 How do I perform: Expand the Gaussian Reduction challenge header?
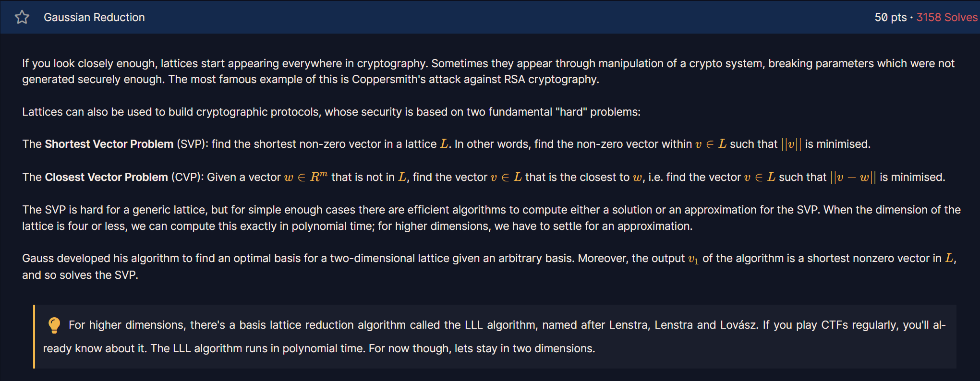(490, 17)
